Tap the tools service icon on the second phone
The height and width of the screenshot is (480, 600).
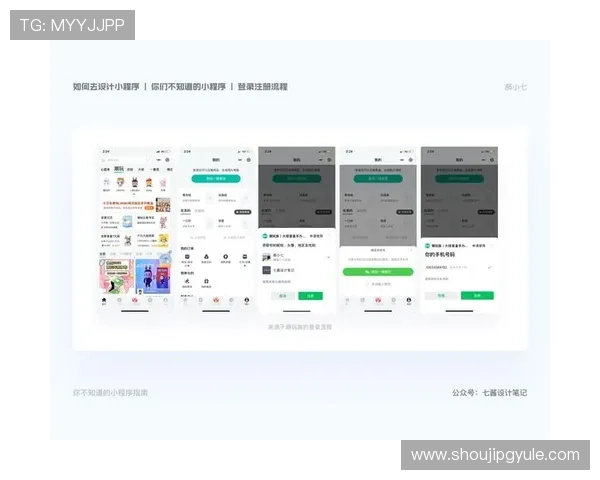[187, 281]
